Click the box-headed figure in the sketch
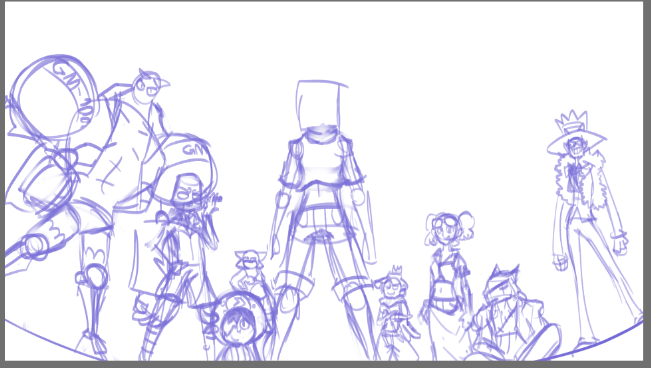 [322, 220]
